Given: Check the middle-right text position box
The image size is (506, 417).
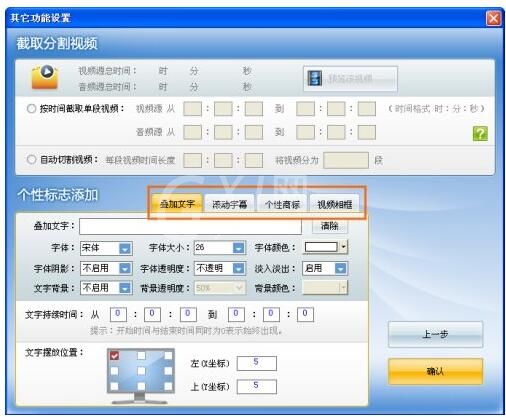Looking at the screenshot, I should [x=168, y=371].
